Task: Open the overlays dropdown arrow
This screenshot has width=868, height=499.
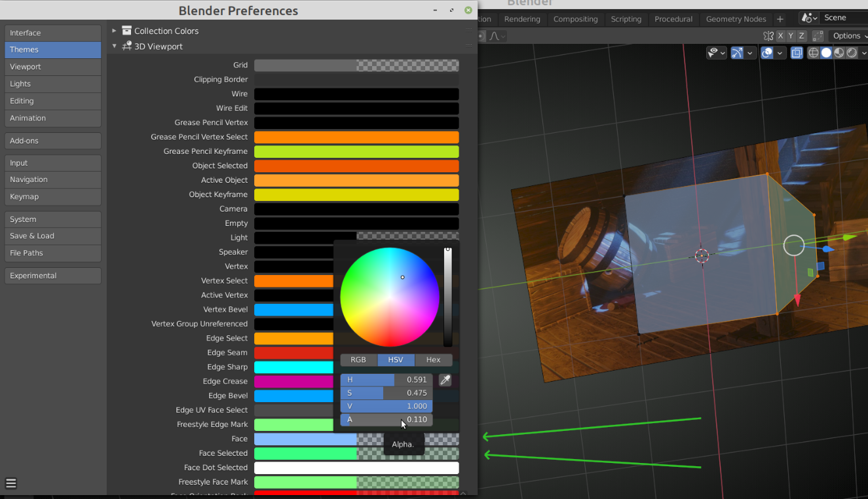Action: click(x=780, y=53)
